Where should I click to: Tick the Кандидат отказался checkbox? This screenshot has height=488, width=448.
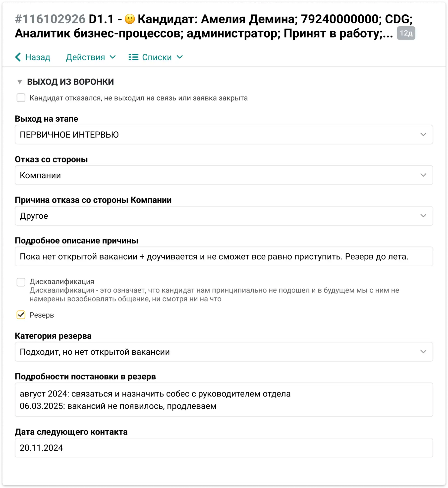pos(21,98)
